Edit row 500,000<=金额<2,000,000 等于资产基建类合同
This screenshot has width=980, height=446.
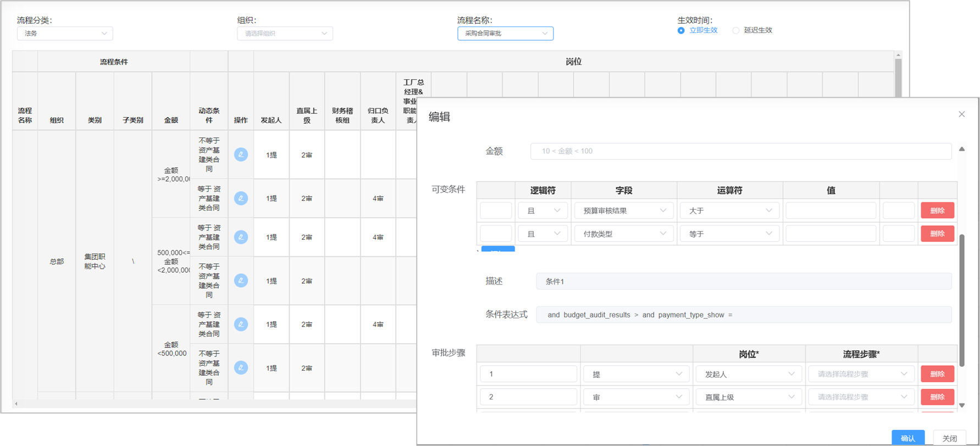point(241,237)
